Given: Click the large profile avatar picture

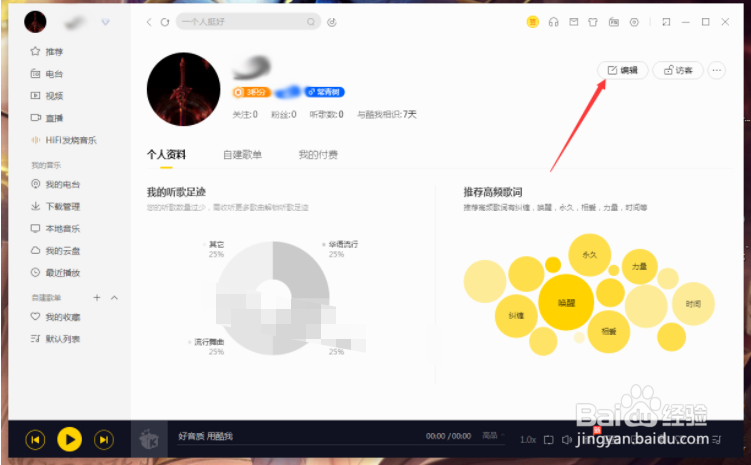Looking at the screenshot, I should (183, 90).
